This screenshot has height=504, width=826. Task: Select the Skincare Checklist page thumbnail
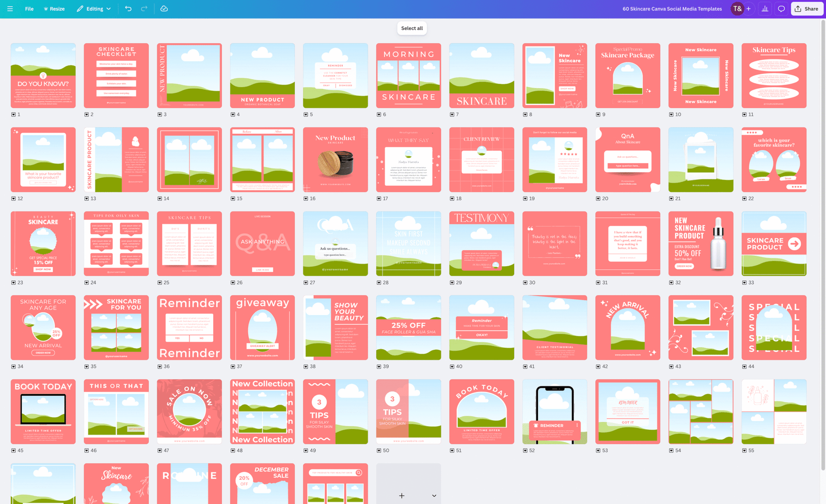tap(116, 76)
